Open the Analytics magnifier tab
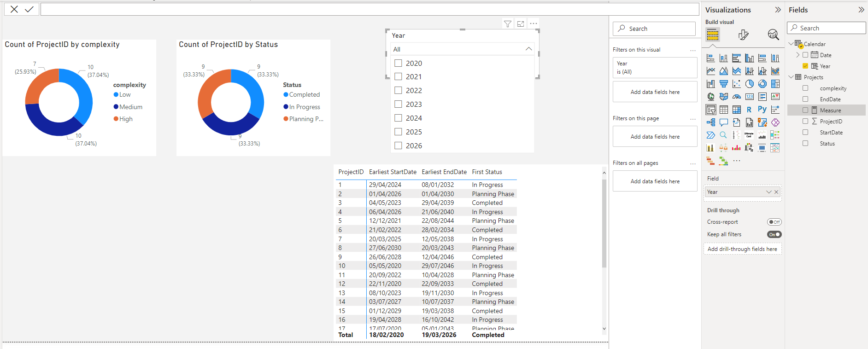The width and height of the screenshot is (868, 349). pos(773,35)
